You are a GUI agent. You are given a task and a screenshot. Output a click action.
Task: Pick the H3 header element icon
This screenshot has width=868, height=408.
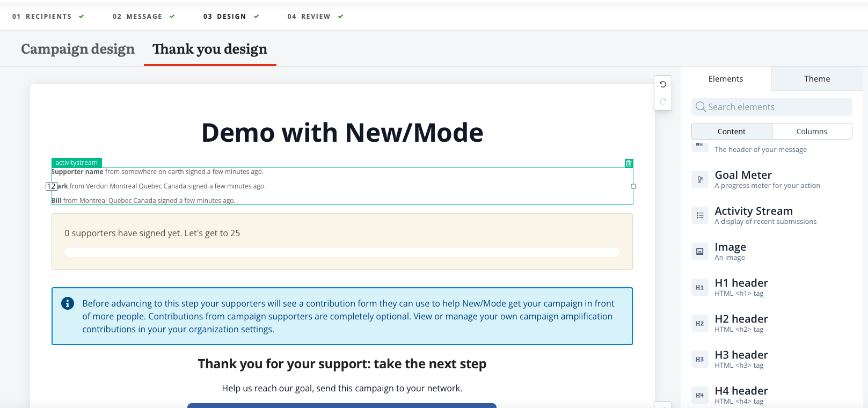[x=699, y=359]
